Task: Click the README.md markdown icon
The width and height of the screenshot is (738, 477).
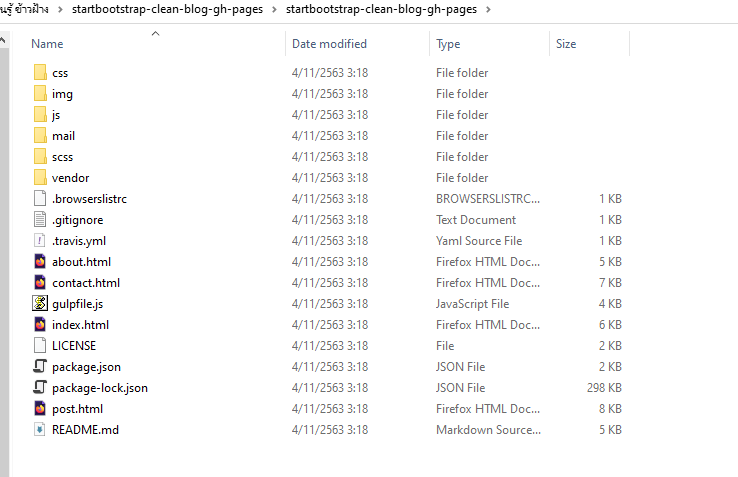Action: 40,429
